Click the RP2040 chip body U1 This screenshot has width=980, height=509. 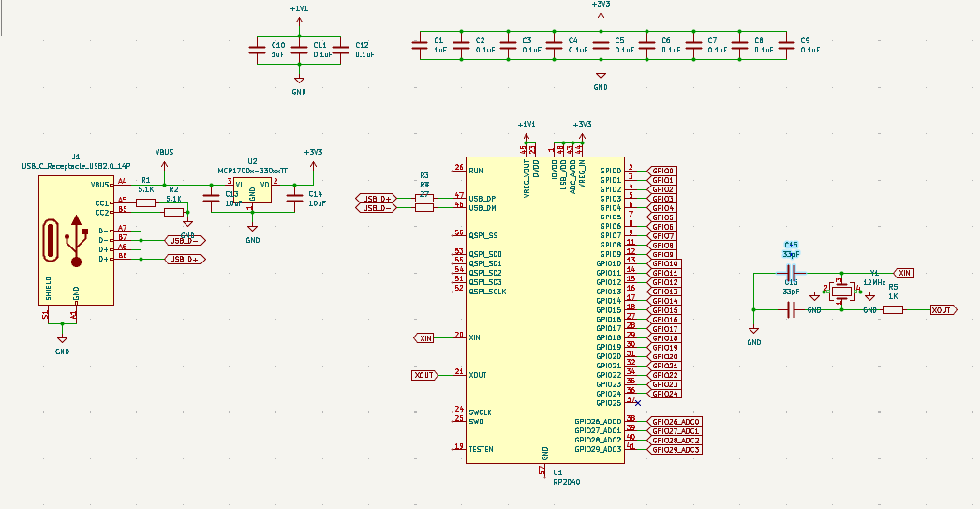click(543, 309)
